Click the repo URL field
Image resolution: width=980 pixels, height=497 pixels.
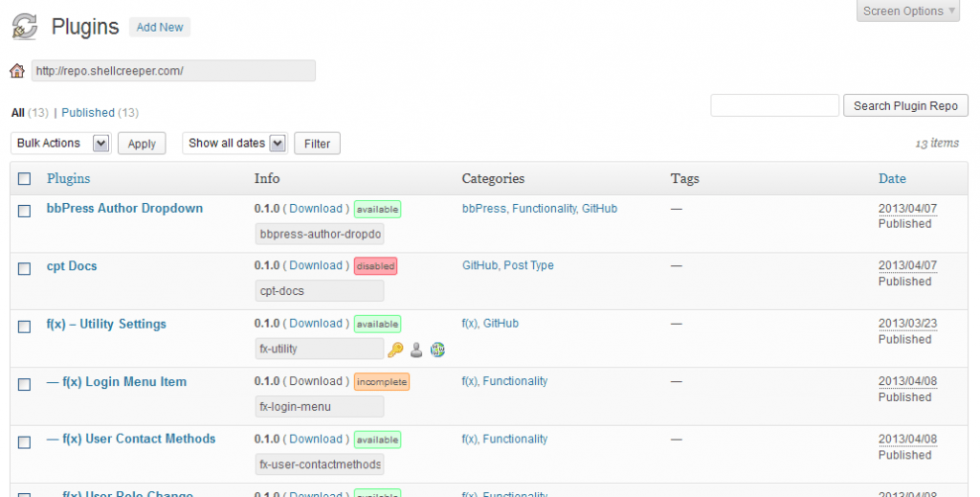click(x=173, y=71)
